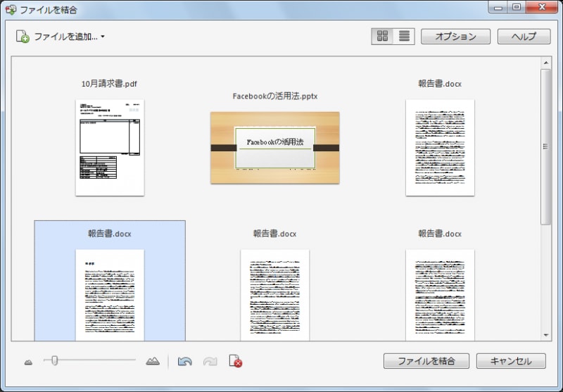Click the remove file icon

236,361
